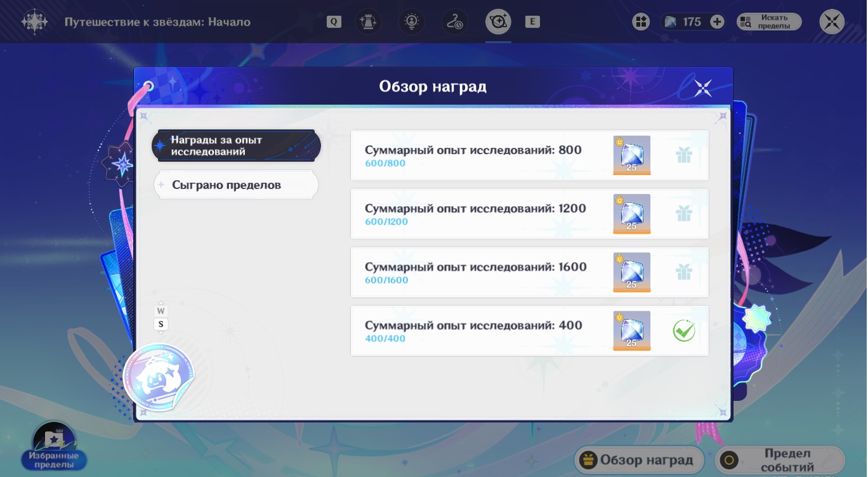
Task: Click the green checkmark in the 400 experience row
Action: (684, 330)
